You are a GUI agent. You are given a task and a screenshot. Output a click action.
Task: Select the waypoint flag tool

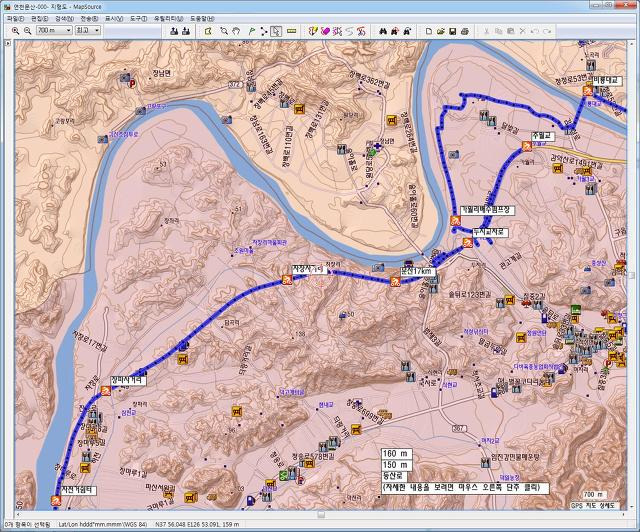(251, 31)
